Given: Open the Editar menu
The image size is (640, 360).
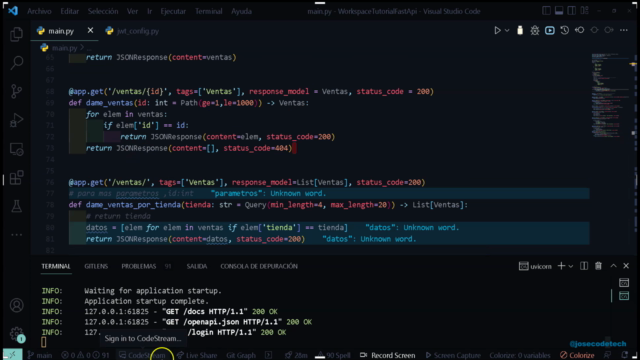Looking at the screenshot, I should [x=70, y=11].
